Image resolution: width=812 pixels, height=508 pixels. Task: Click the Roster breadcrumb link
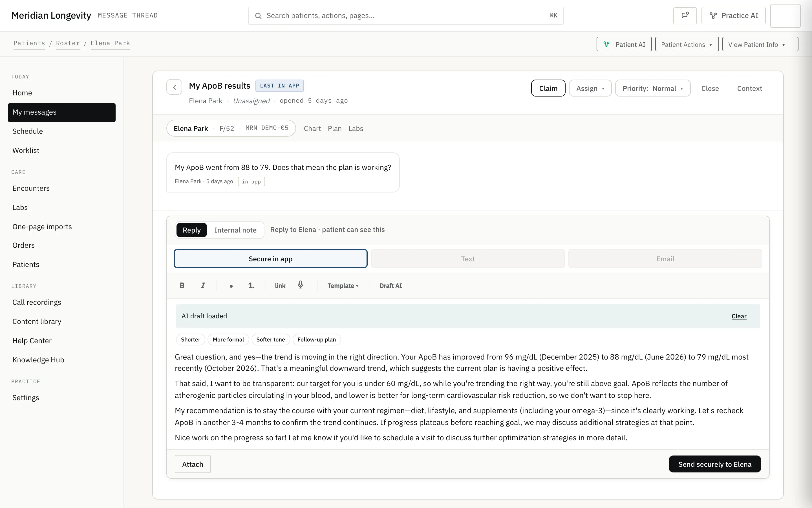point(68,43)
